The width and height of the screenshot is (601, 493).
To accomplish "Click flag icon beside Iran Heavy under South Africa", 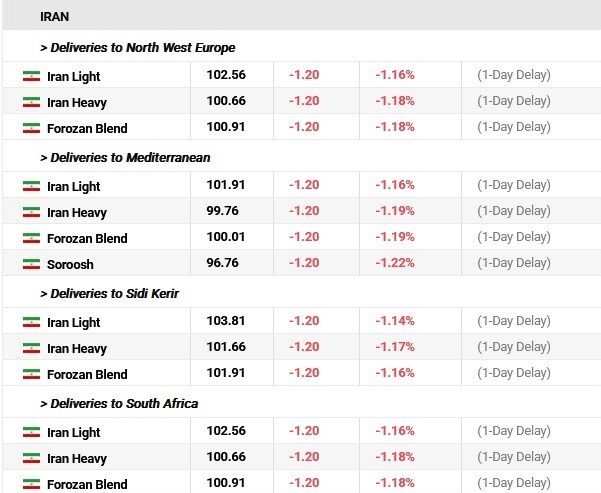I will coord(31,458).
